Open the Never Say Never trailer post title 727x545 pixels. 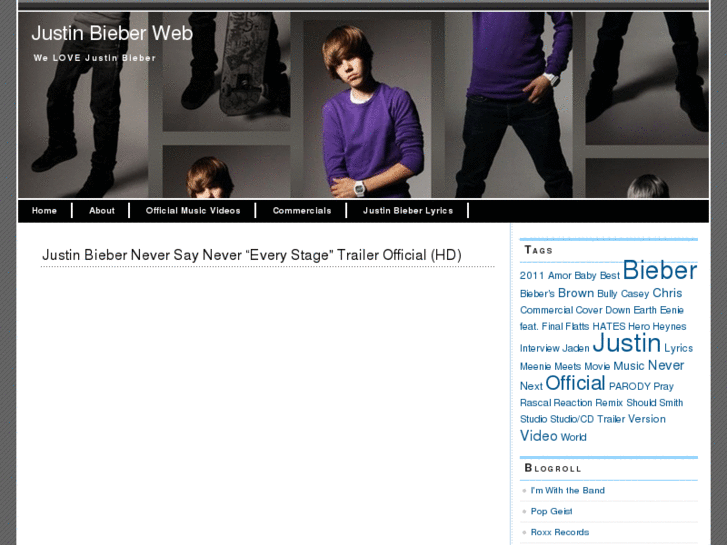click(x=252, y=255)
